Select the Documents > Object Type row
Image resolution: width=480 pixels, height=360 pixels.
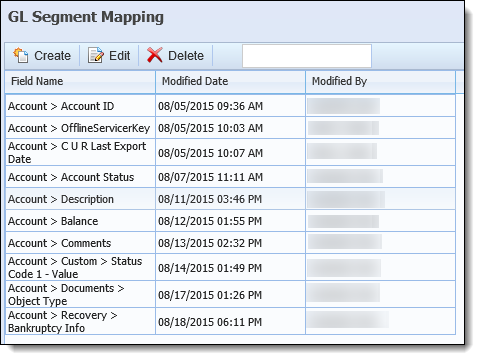click(230, 294)
